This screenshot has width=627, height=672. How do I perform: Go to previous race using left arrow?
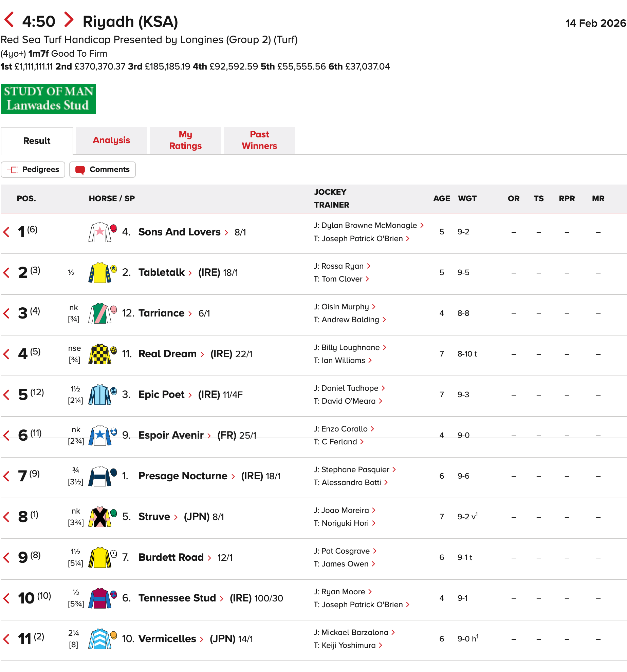tap(9, 20)
